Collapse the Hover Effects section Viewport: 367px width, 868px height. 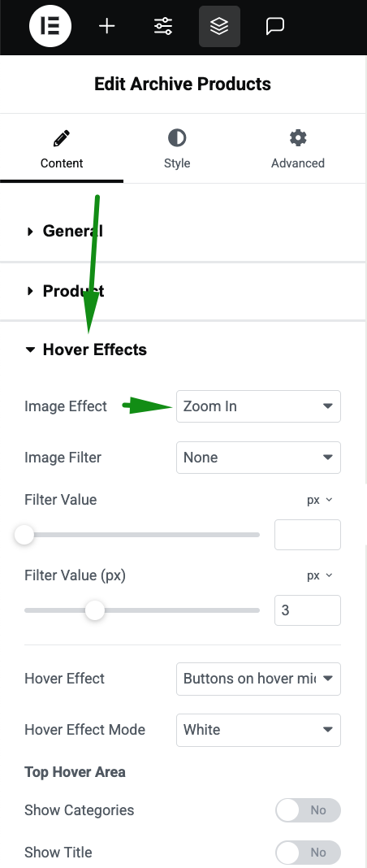(x=183, y=349)
